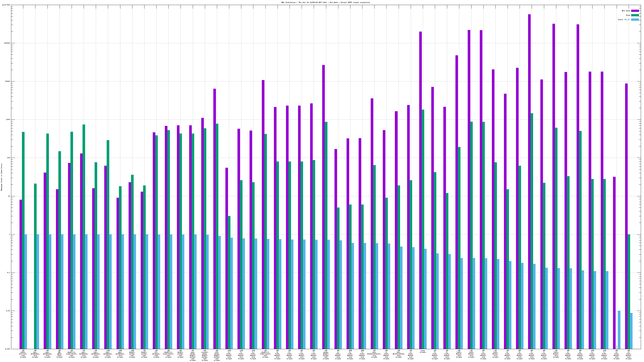Click the 100000 tick on the Y-axis
Screen dimensions: 644x362
pyautogui.click(x=7, y=43)
